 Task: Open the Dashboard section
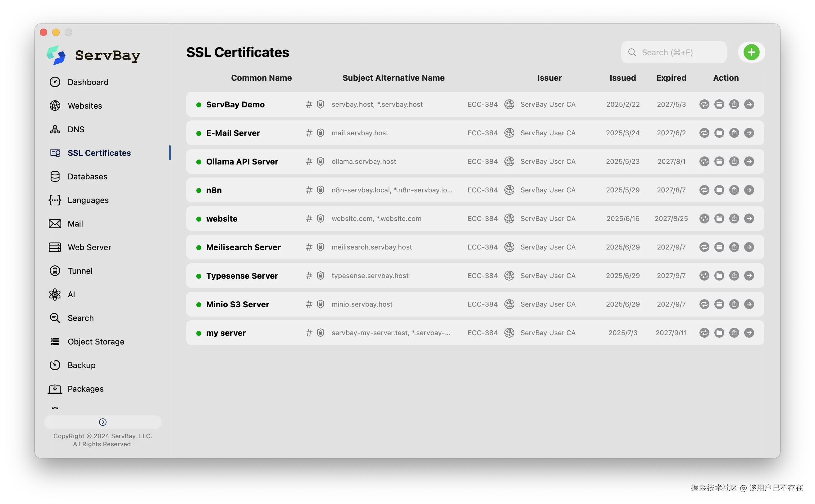[x=88, y=82]
